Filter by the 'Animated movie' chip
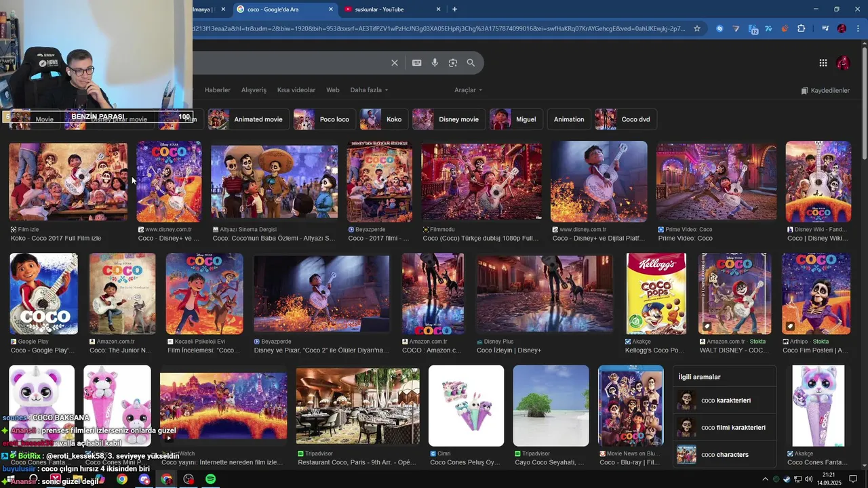Screen dimensions: 868x488 [x=249, y=119]
